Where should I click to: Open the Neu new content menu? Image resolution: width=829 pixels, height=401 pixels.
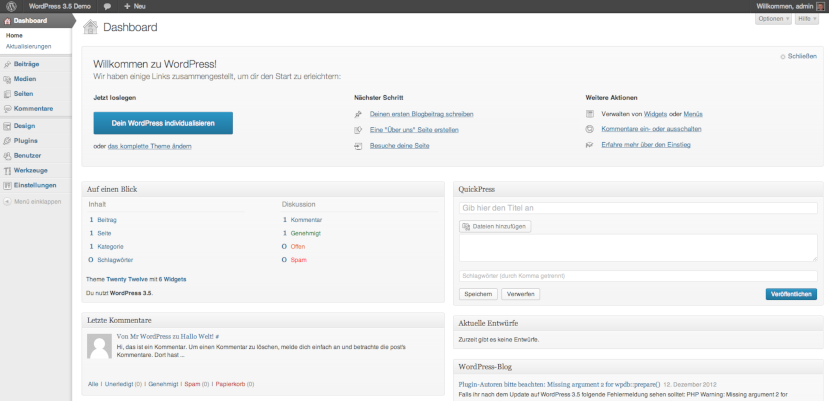coord(135,6)
